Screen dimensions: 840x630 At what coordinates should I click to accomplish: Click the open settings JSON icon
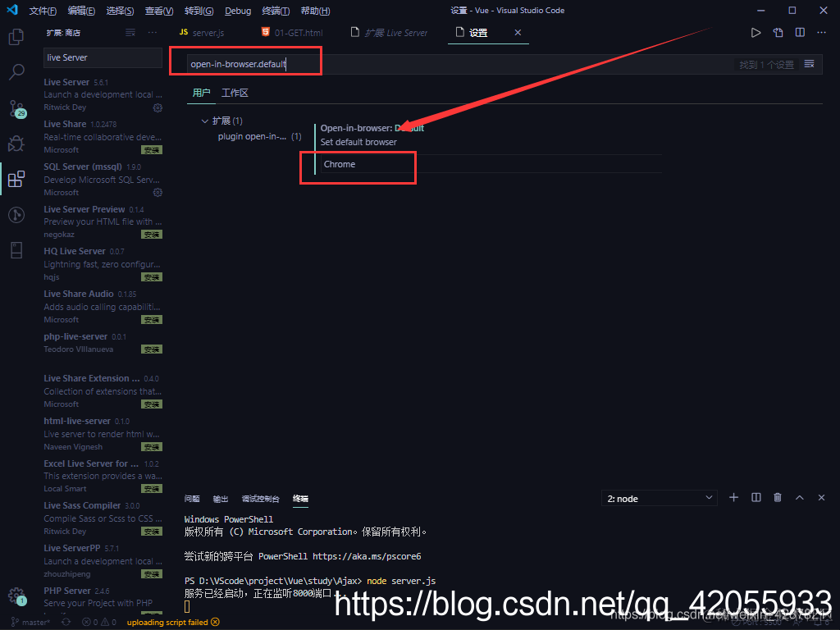click(778, 33)
